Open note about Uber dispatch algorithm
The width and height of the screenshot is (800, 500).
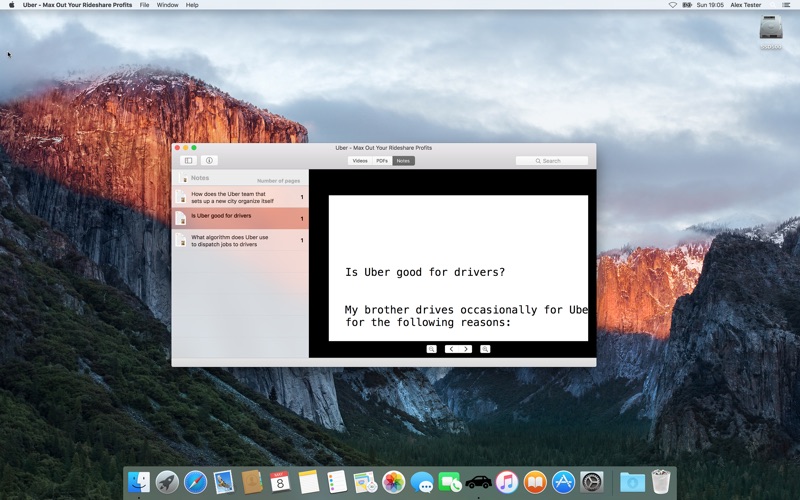(x=240, y=240)
